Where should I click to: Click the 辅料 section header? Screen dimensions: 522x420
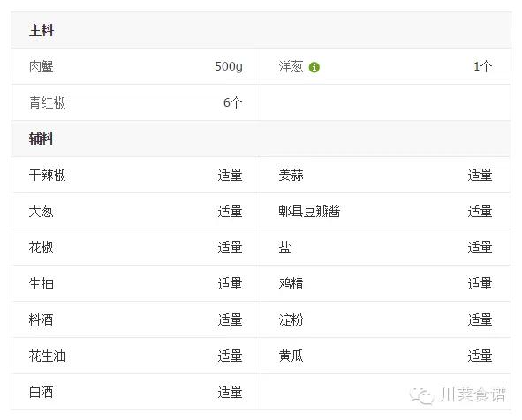tap(42, 139)
